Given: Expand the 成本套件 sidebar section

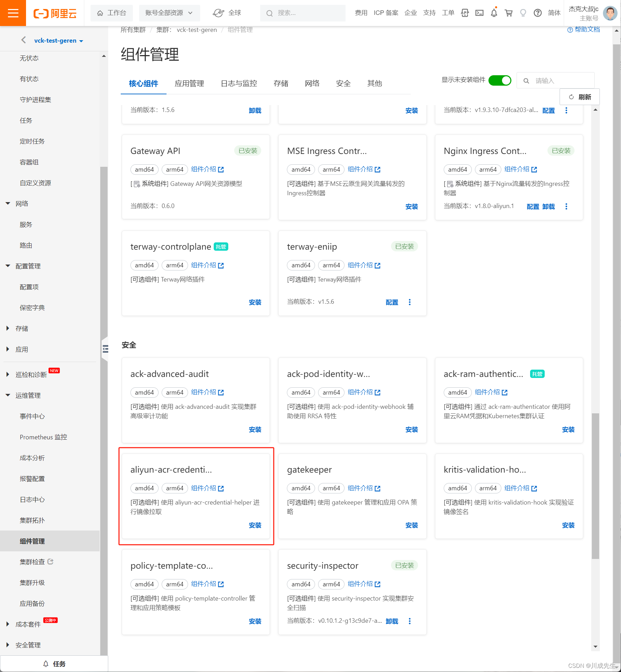Looking at the screenshot, I should (x=8, y=624).
